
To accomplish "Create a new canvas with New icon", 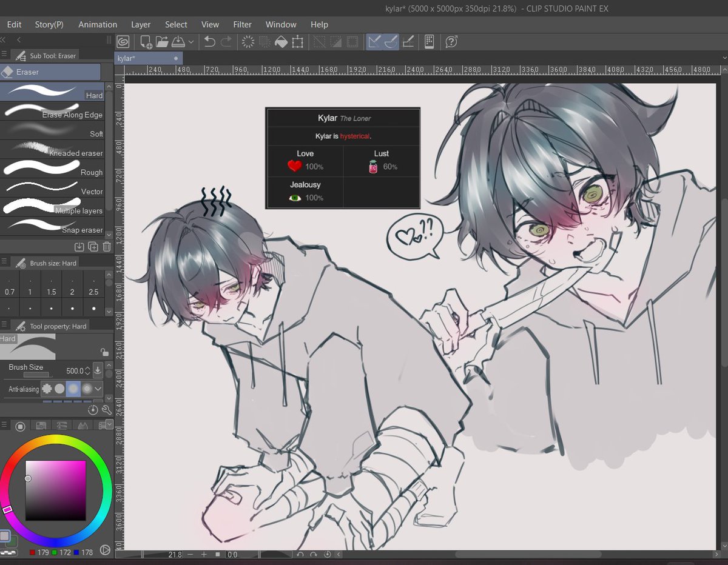I will point(146,42).
